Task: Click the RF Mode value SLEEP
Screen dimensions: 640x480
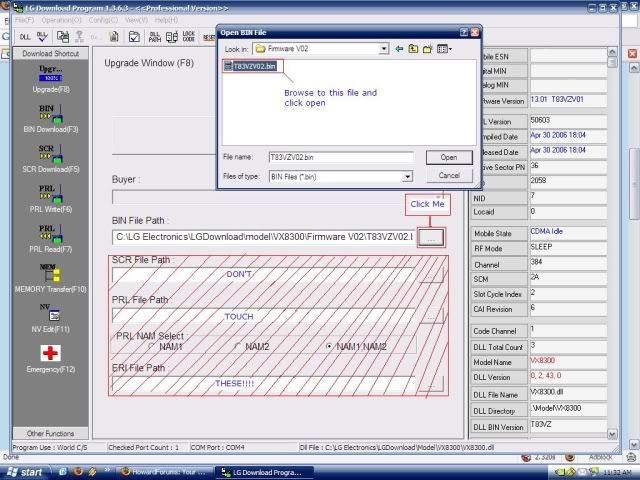Action: 541,247
